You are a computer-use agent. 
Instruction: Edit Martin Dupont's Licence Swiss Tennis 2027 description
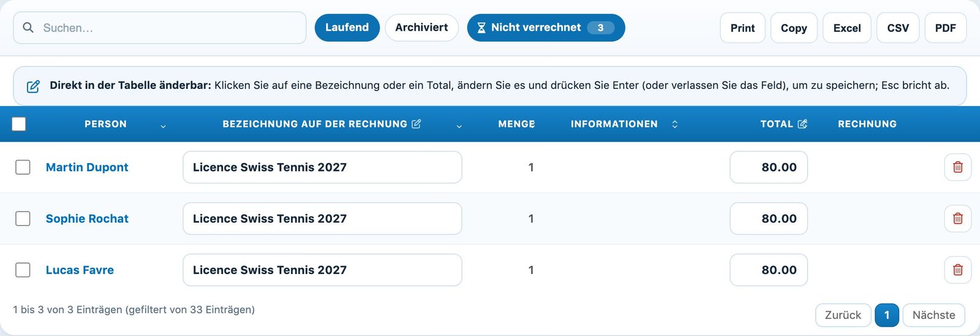point(322,167)
